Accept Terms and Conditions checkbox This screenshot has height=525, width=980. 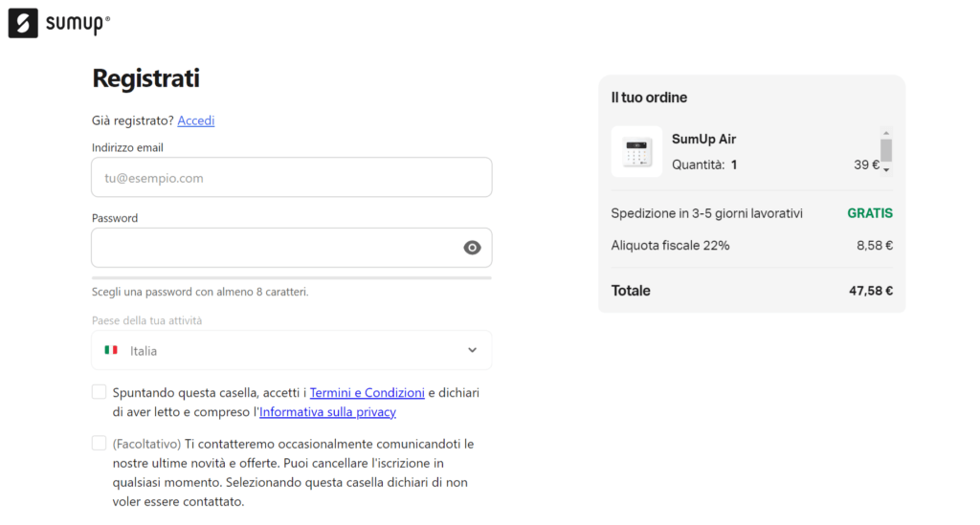click(99, 392)
